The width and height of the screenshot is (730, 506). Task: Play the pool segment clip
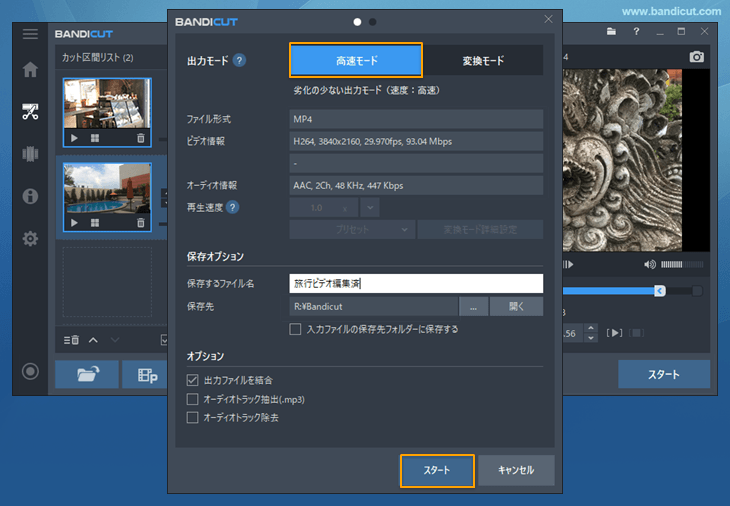click(74, 223)
